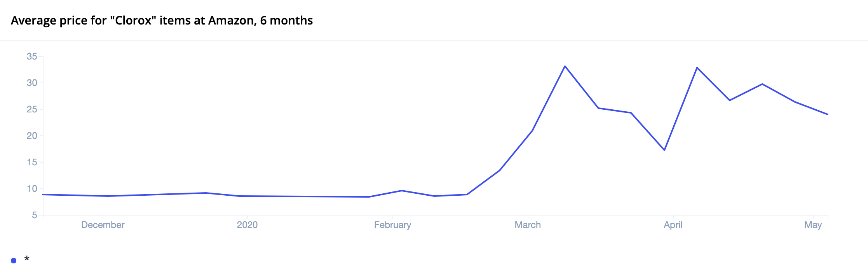Click the May x-axis label

tap(813, 225)
